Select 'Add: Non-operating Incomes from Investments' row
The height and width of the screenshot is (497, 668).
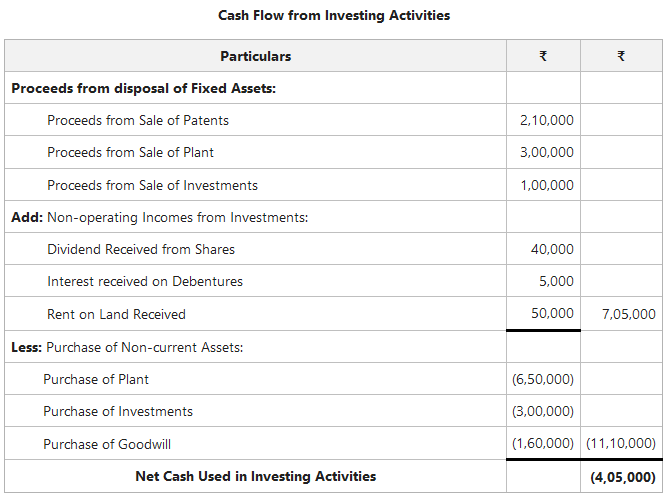pos(159,217)
